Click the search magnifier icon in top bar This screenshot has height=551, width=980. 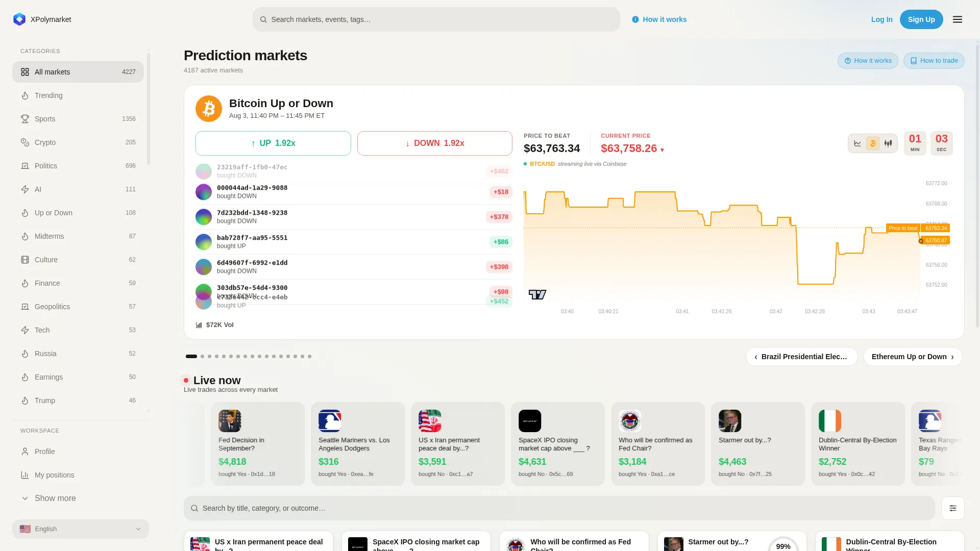pos(263,19)
